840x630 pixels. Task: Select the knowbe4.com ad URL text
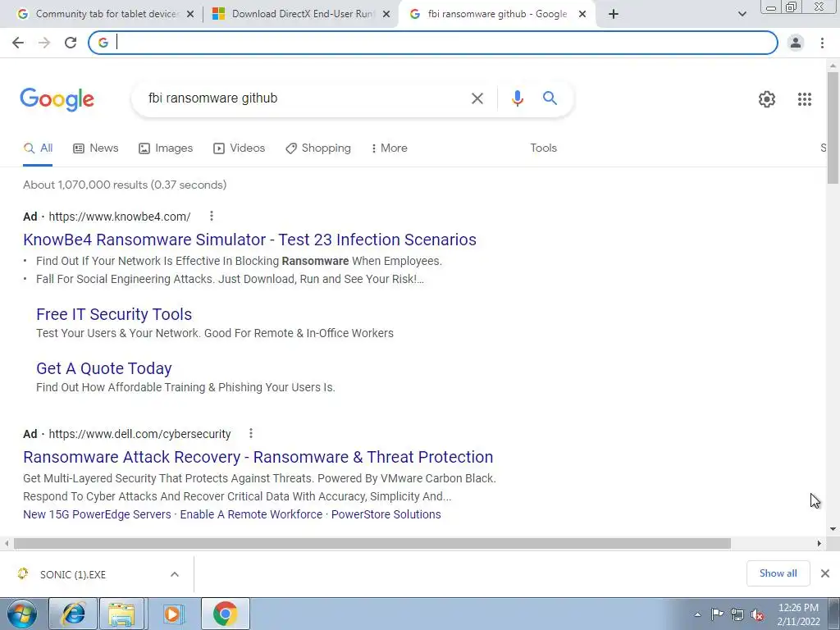120,217
